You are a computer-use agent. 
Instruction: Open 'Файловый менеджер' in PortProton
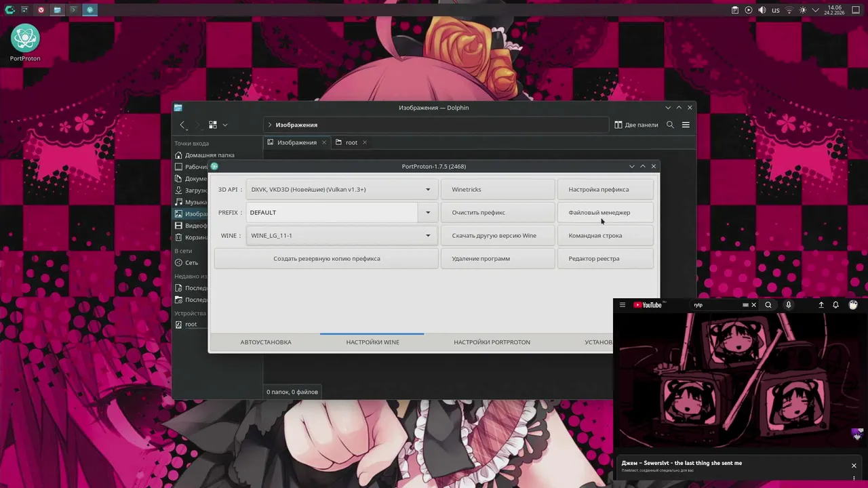pos(606,213)
